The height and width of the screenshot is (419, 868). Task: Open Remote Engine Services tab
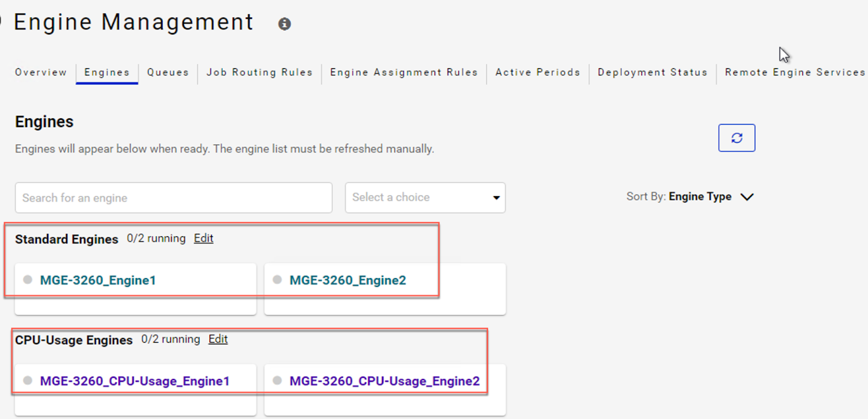[795, 72]
